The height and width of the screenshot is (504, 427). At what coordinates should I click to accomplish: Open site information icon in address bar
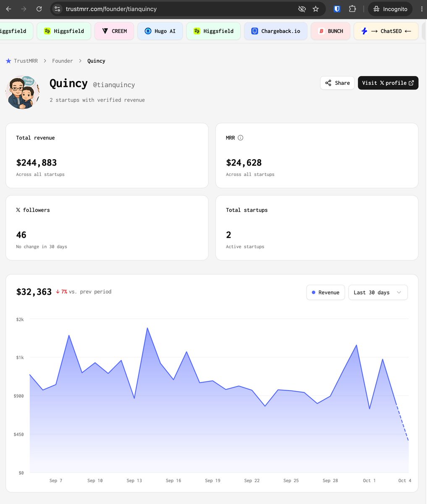pyautogui.click(x=58, y=9)
